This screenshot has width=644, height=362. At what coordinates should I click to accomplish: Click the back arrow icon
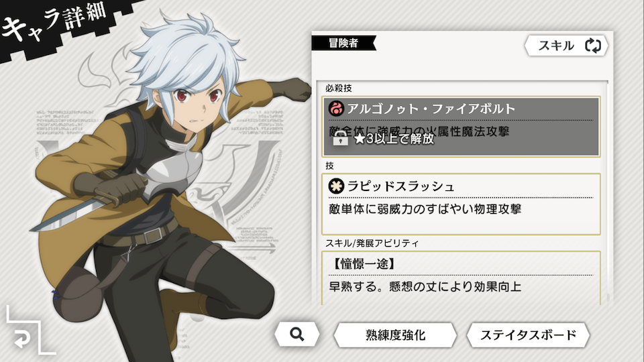pyautogui.click(x=21, y=339)
